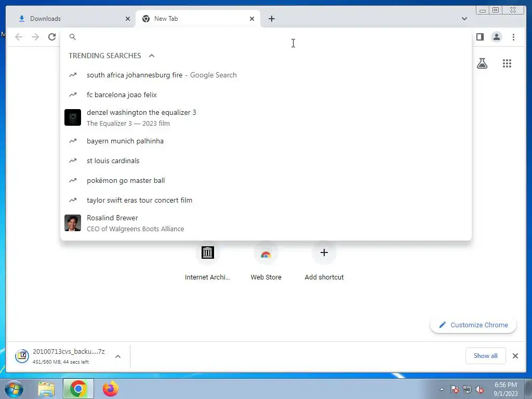Viewport: 532px width, 399px height.
Task: Open the Chrome Labs flask icon
Action: pyautogui.click(x=482, y=63)
